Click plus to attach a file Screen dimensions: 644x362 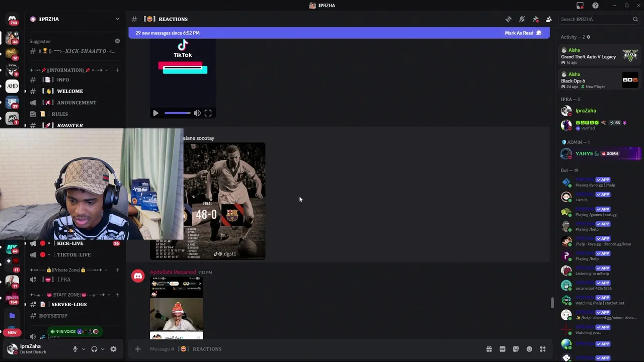click(138, 349)
